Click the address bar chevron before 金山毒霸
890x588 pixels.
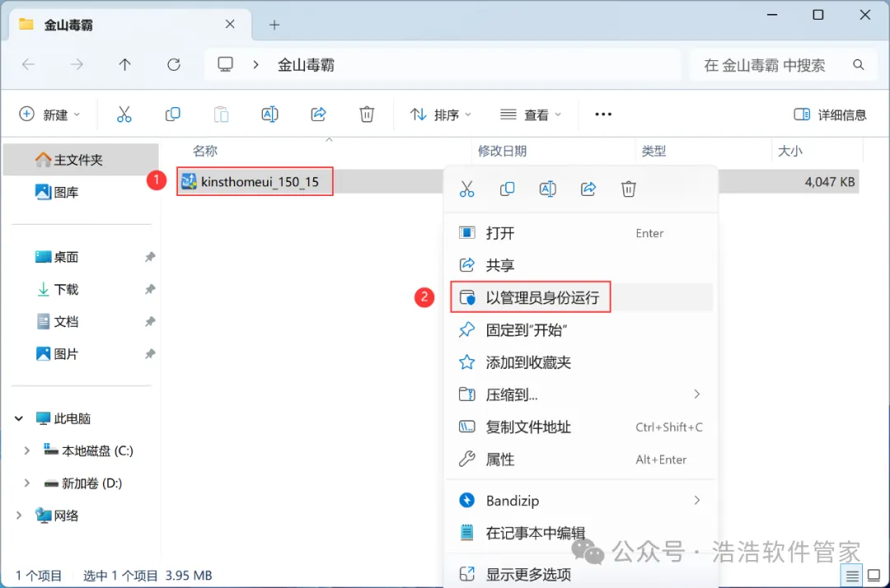tap(256, 65)
